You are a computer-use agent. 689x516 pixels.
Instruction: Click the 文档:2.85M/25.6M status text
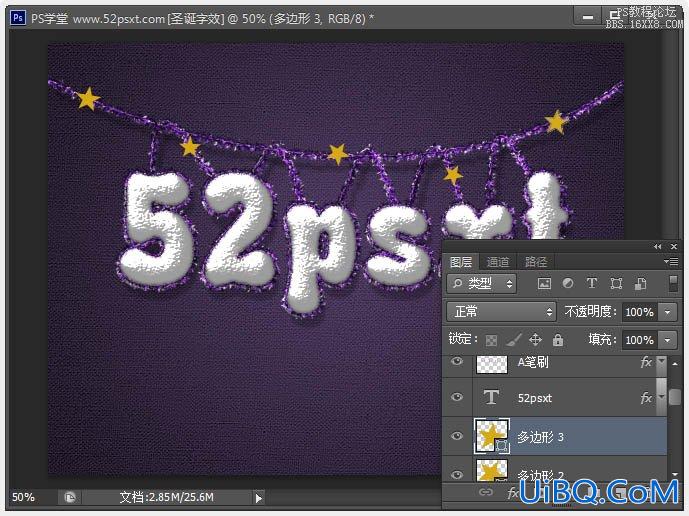click(x=167, y=497)
